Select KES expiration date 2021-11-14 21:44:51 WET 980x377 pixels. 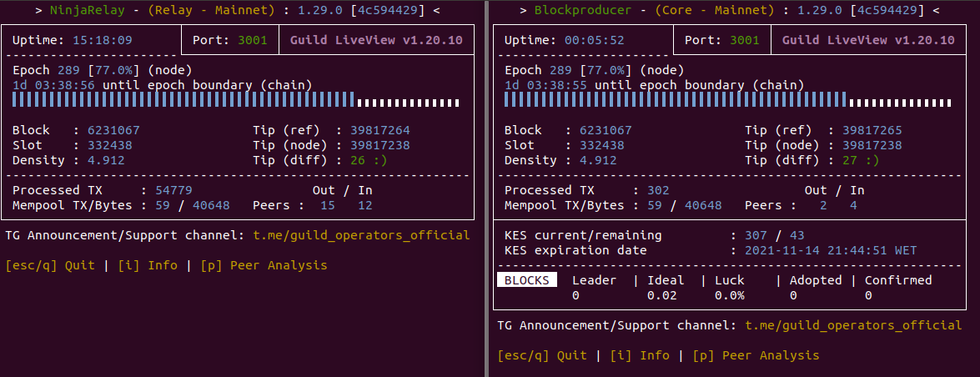tap(832, 251)
